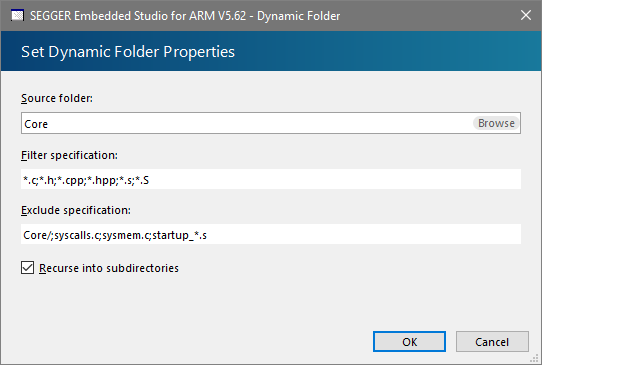644x365 pixels.
Task: Click the resize grip at dialog corner
Action: [x=534, y=358]
